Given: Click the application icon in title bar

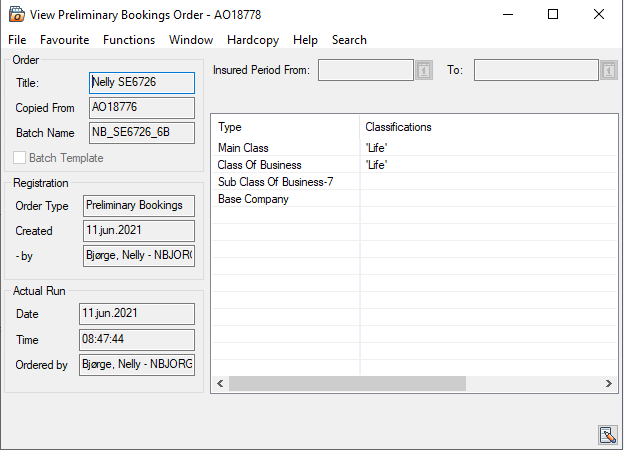Looking at the screenshot, I should pyautogui.click(x=16, y=14).
